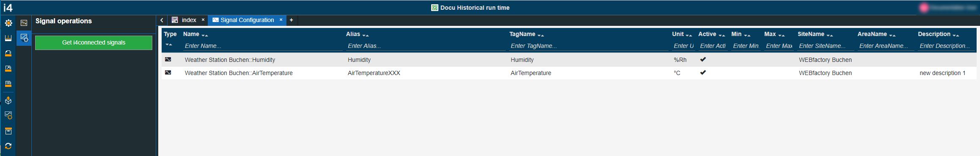Switch to the index tab

point(189,20)
